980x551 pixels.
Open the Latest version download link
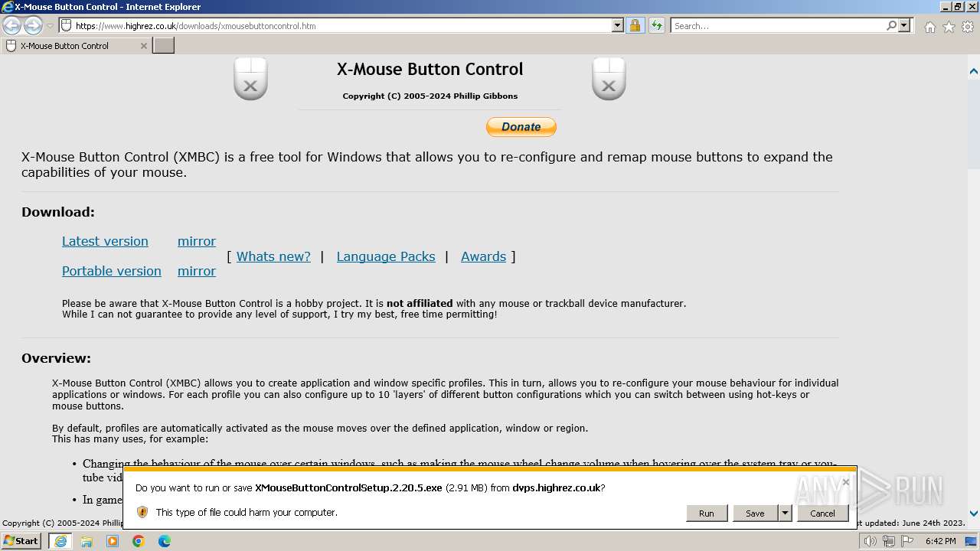(x=105, y=241)
